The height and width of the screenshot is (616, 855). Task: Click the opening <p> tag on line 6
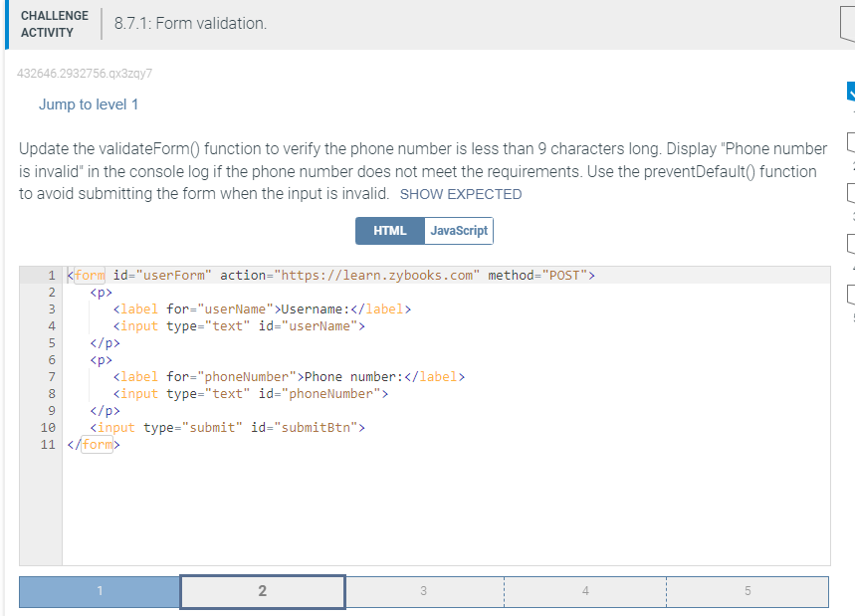101,360
